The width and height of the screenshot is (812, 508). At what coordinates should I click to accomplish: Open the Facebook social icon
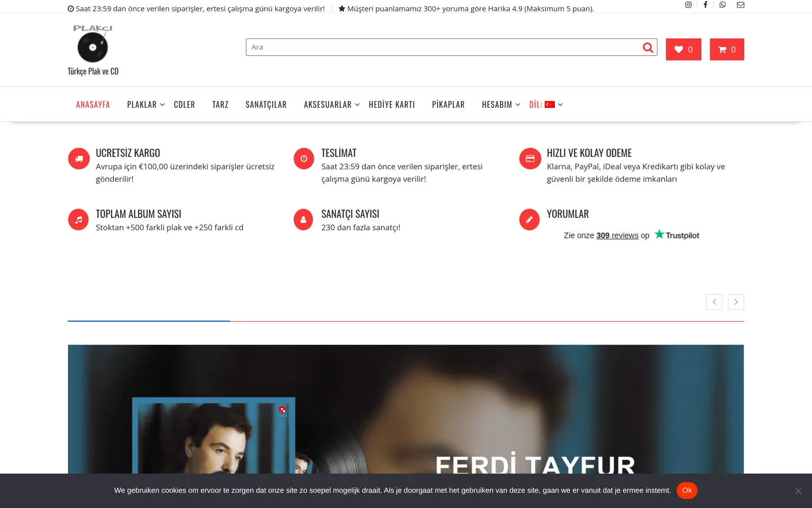pos(705,5)
